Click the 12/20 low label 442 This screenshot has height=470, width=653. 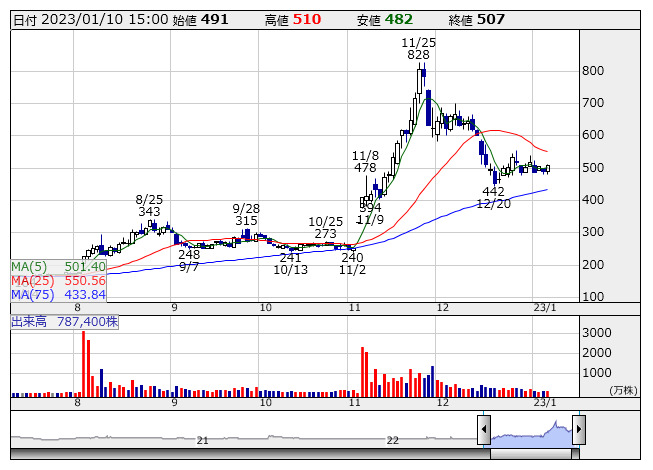point(493,191)
